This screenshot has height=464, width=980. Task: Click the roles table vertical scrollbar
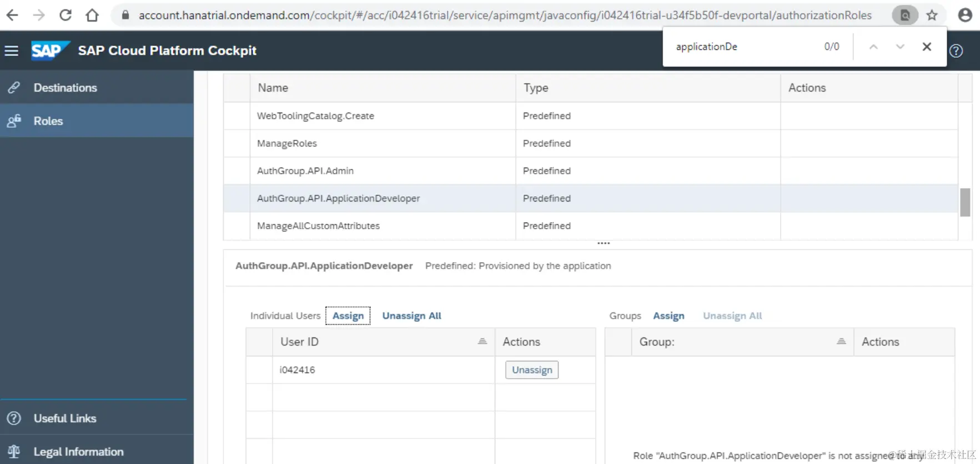[x=965, y=202]
